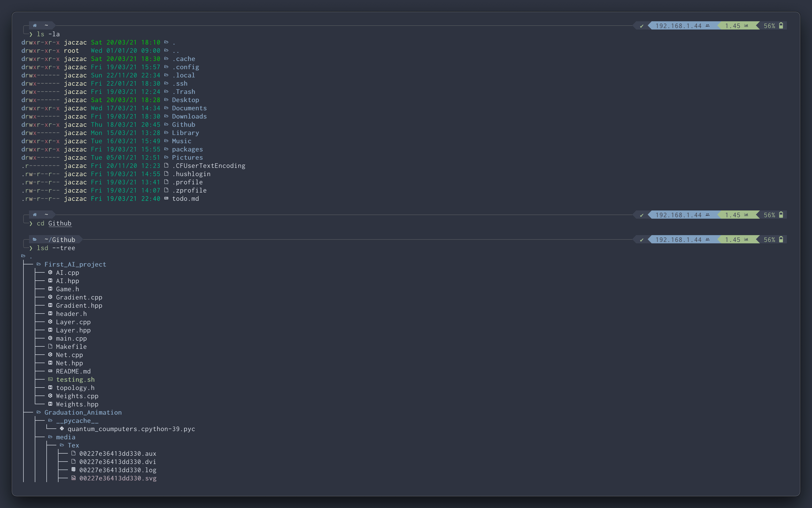Image resolution: width=812 pixels, height=508 pixels.
Task: Click the Tex folder in tree
Action: click(x=73, y=445)
